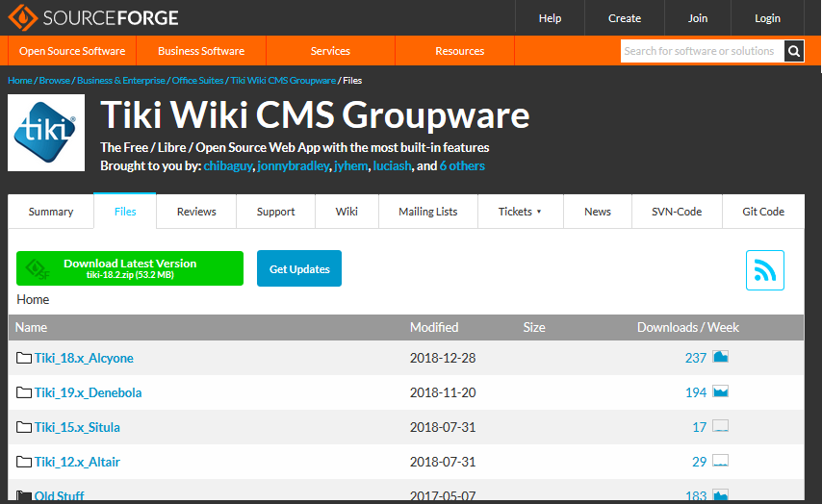Open the Tiki_18.x_Alcyone folder link
Viewport: 822px width, 504px height.
tap(84, 358)
